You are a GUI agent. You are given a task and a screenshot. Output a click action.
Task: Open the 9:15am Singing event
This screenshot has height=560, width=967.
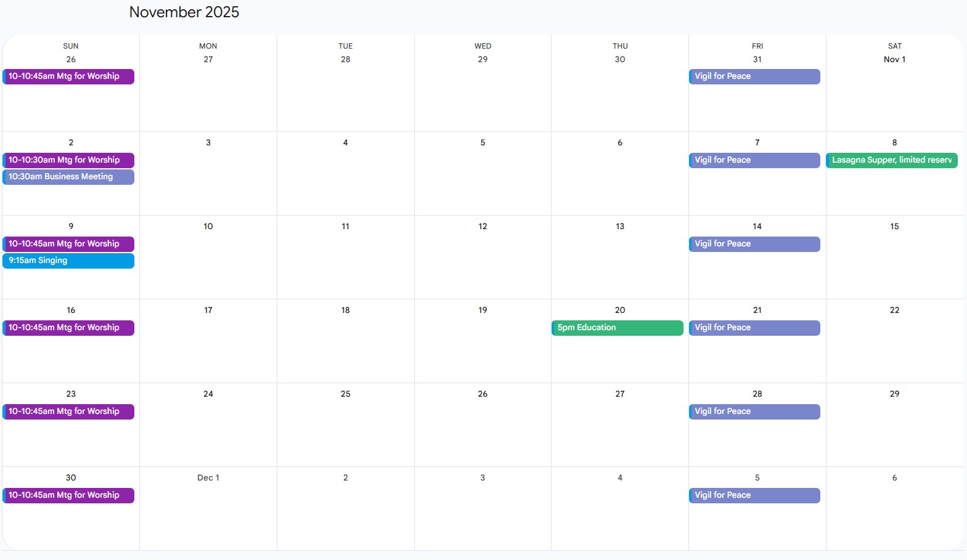[x=68, y=261]
